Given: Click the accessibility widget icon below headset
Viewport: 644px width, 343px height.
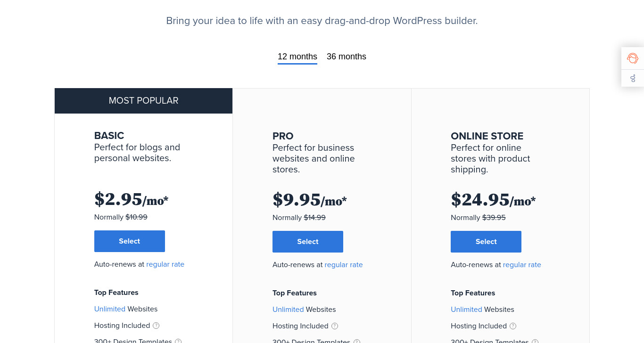Looking at the screenshot, I should coord(633,78).
